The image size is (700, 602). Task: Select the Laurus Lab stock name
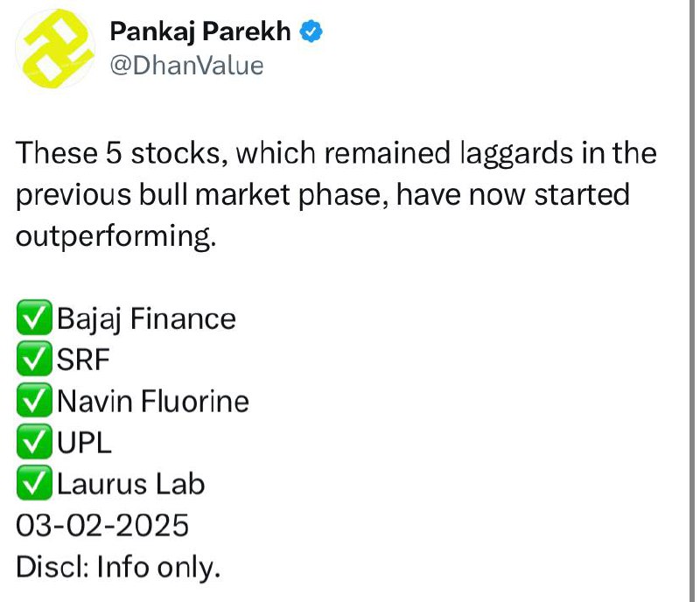coord(130,484)
